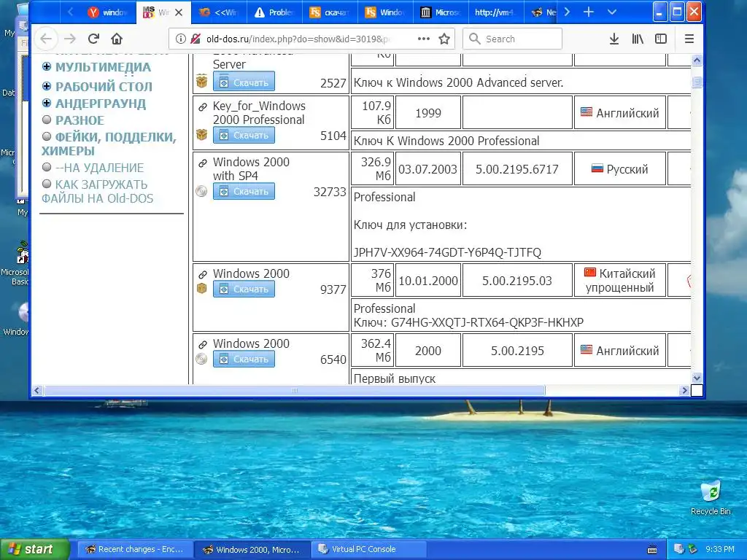Go back to the previous page
This screenshot has width=747, height=560.
(46, 39)
